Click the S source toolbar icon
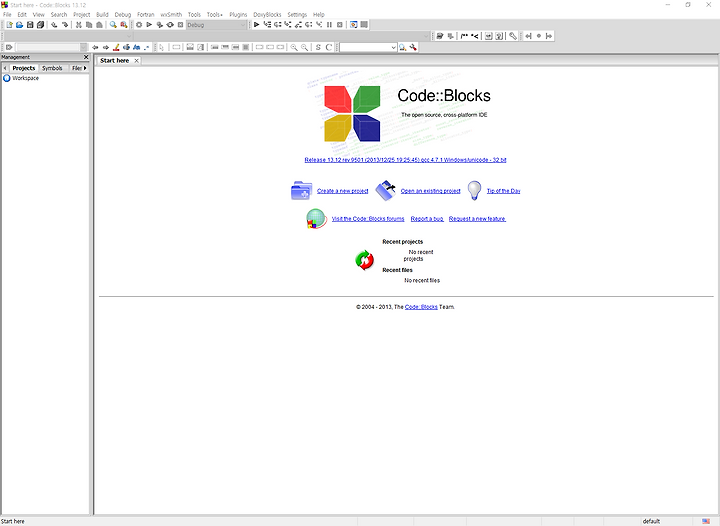 tap(318, 47)
